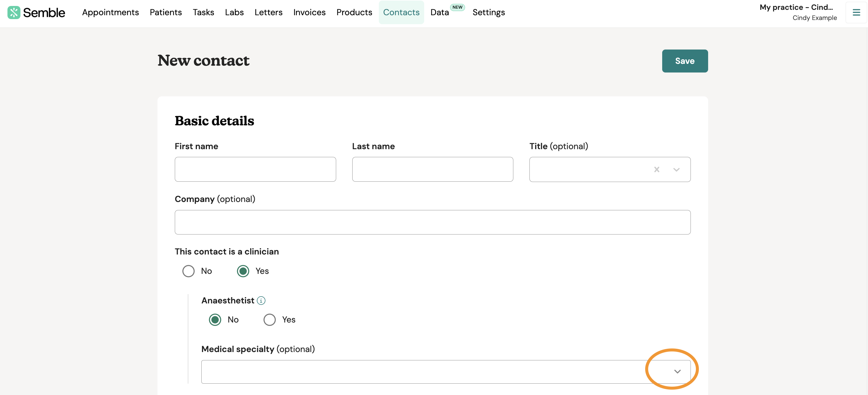Select the Contacts tab
The width and height of the screenshot is (868, 395).
(401, 13)
